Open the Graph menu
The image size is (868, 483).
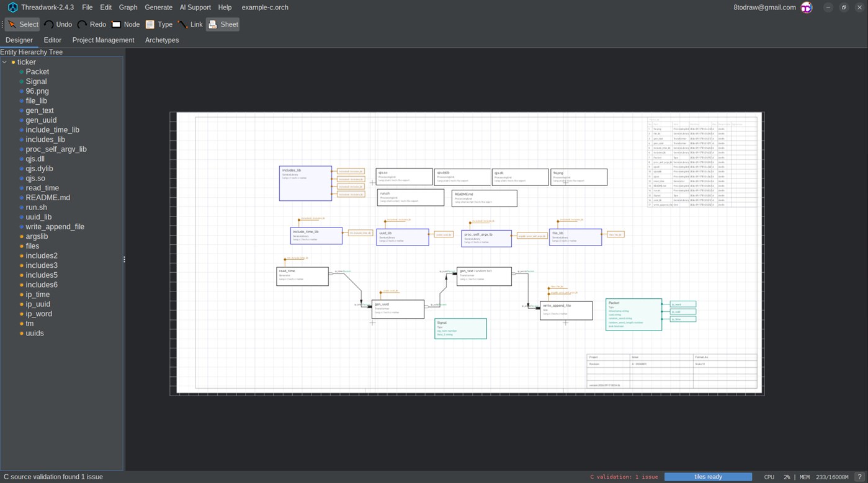128,7
